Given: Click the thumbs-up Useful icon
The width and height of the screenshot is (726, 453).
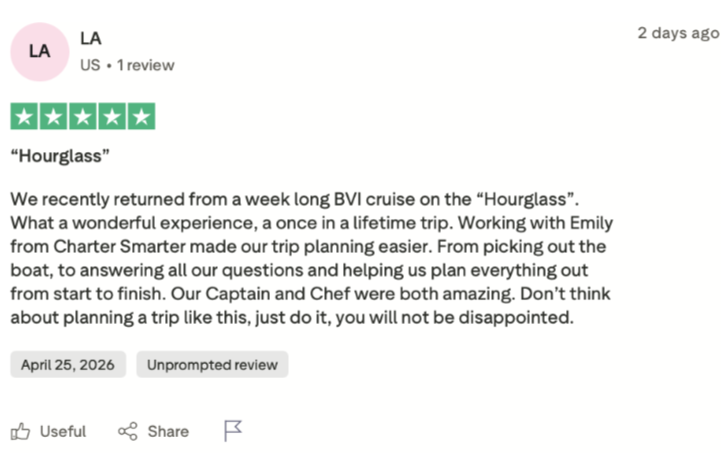Looking at the screenshot, I should [20, 431].
